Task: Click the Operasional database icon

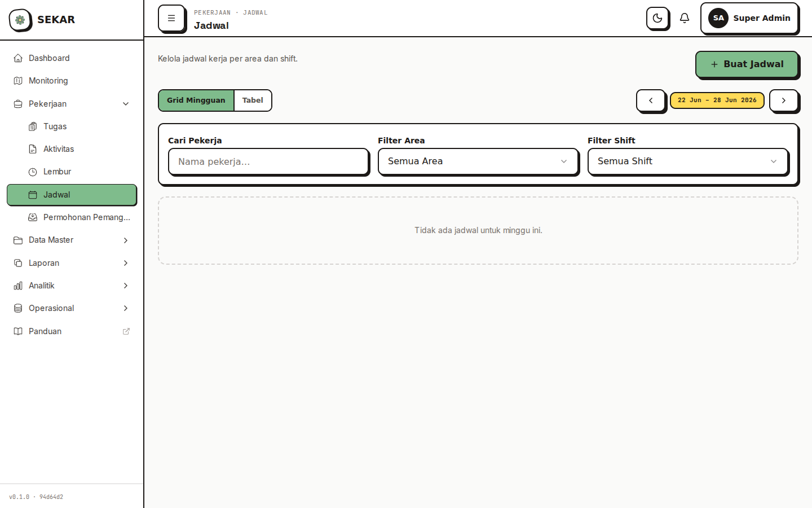Action: 18,308
